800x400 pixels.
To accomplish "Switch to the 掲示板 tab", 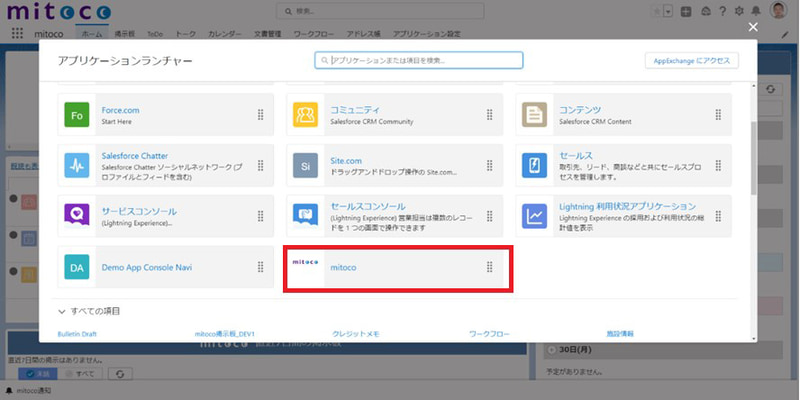I will coord(124,34).
